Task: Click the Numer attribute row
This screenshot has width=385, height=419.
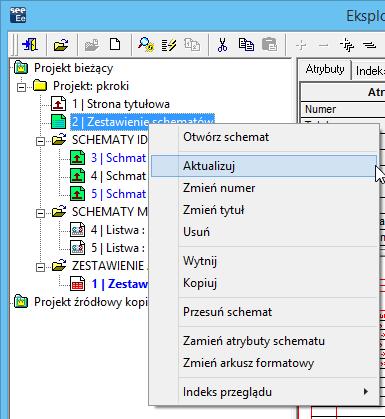Action: click(x=343, y=109)
